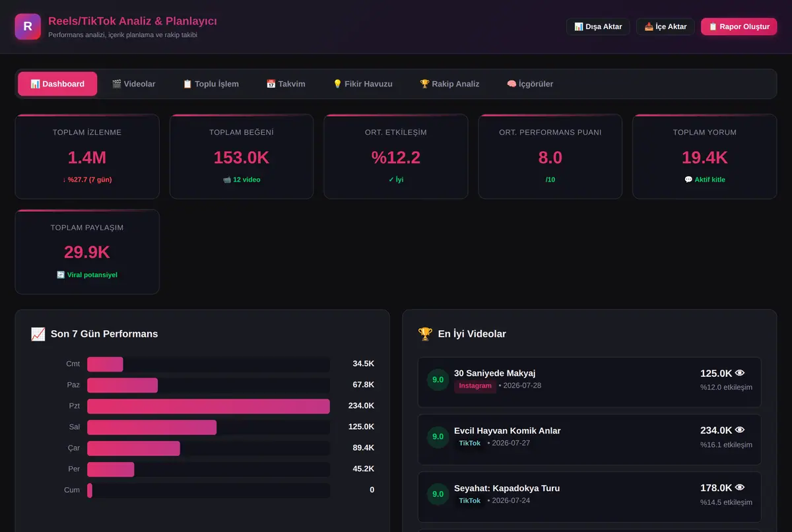Select the Sal performance bar
This screenshot has width=792, height=532.
152,427
